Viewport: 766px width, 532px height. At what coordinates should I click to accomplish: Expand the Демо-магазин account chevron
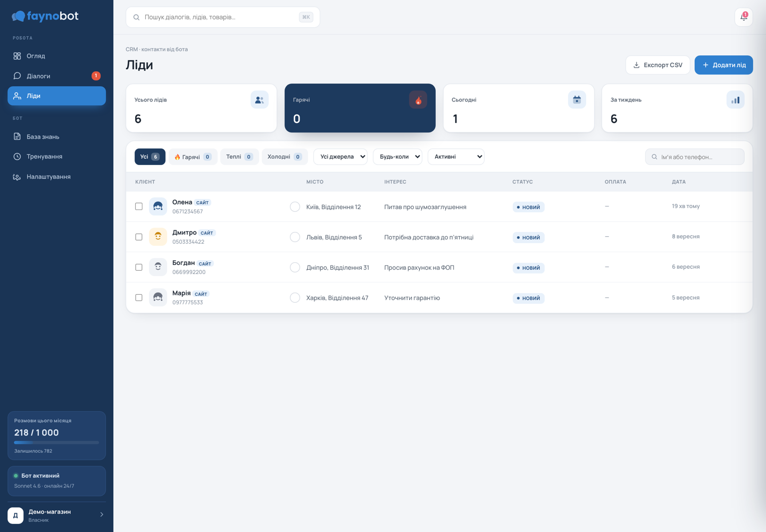pos(102,514)
